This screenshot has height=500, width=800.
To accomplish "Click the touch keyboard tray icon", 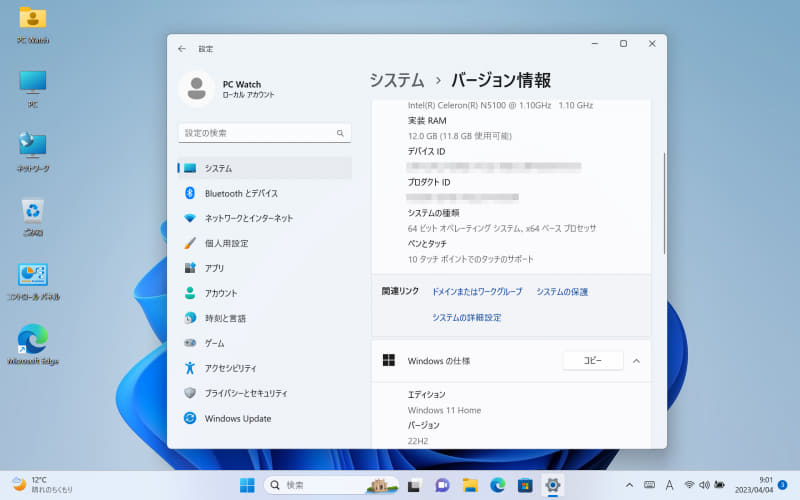I will [649, 485].
